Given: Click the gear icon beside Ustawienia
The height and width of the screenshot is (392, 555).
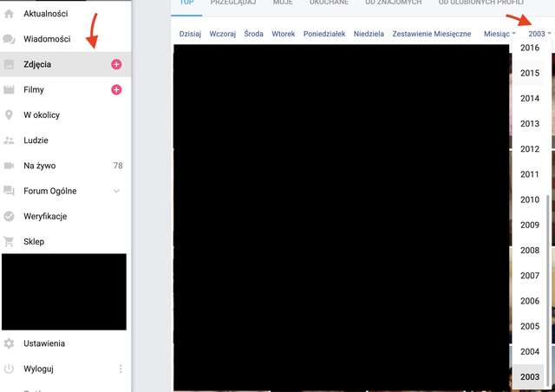Looking at the screenshot, I should (9, 343).
